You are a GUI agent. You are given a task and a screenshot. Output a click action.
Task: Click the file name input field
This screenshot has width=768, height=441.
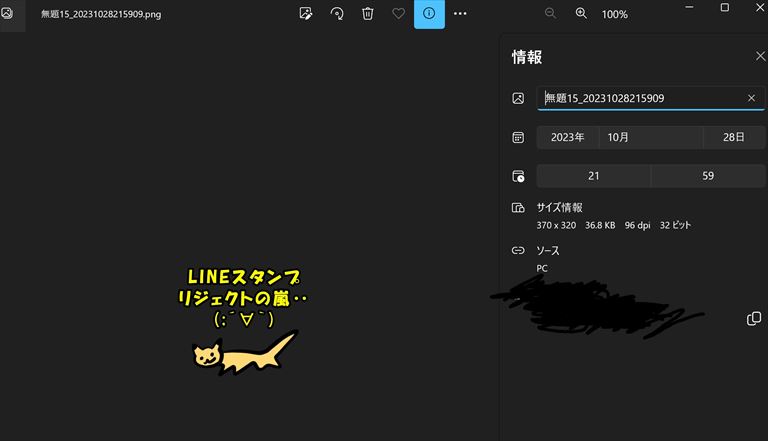point(650,98)
